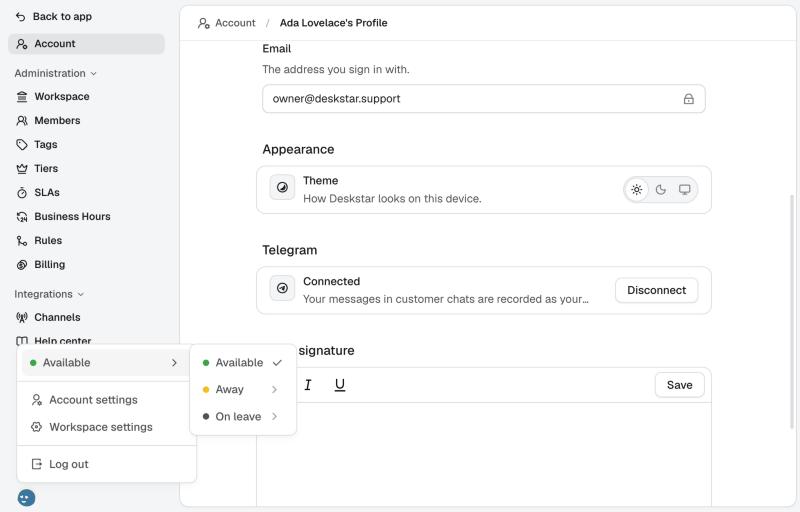Click the Account sidebar person icon

[22, 44]
